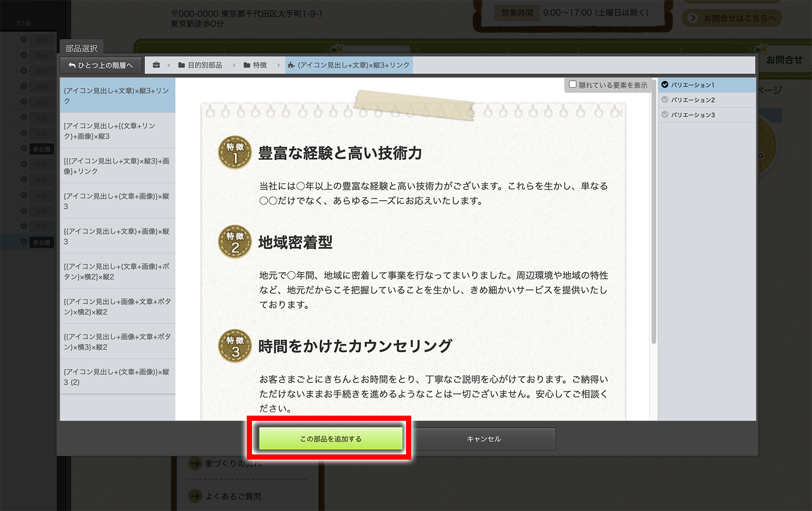Viewport: 812px width, 511px height.
Task: Click the 目的別部品 folder icon in breadcrumb
Action: click(181, 65)
